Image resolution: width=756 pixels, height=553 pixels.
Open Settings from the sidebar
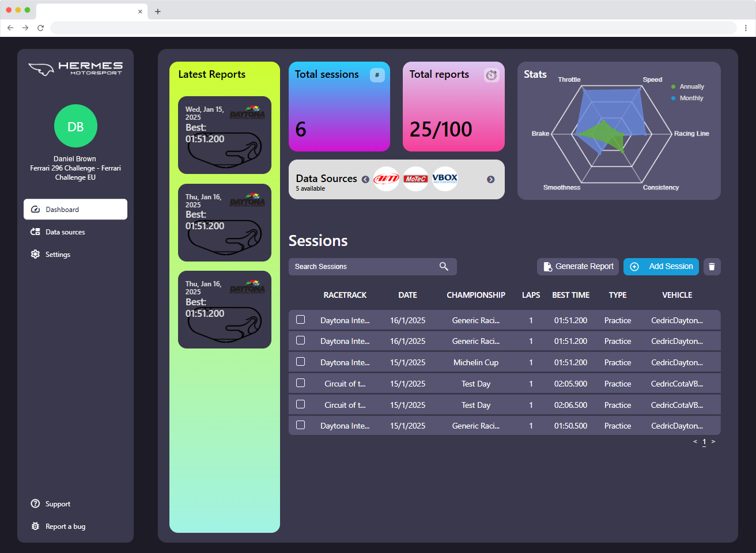click(x=58, y=255)
